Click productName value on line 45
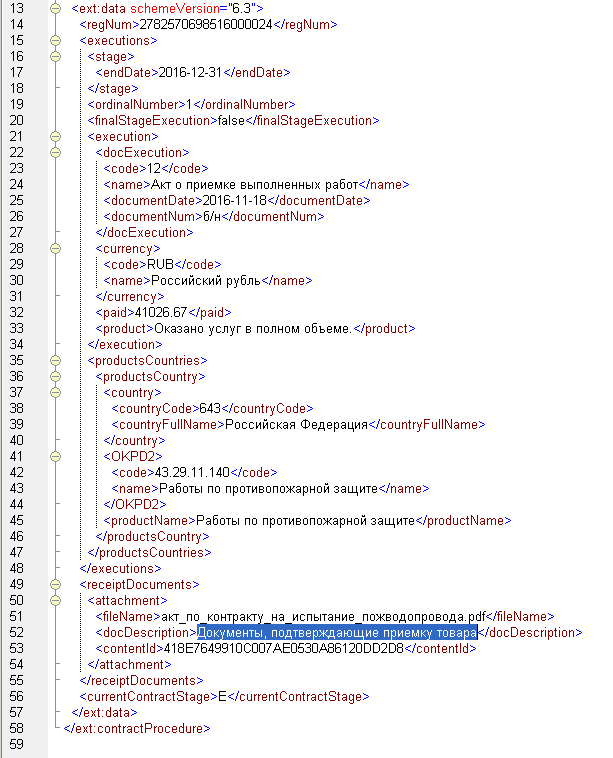This screenshot has width=613, height=758. (306, 521)
